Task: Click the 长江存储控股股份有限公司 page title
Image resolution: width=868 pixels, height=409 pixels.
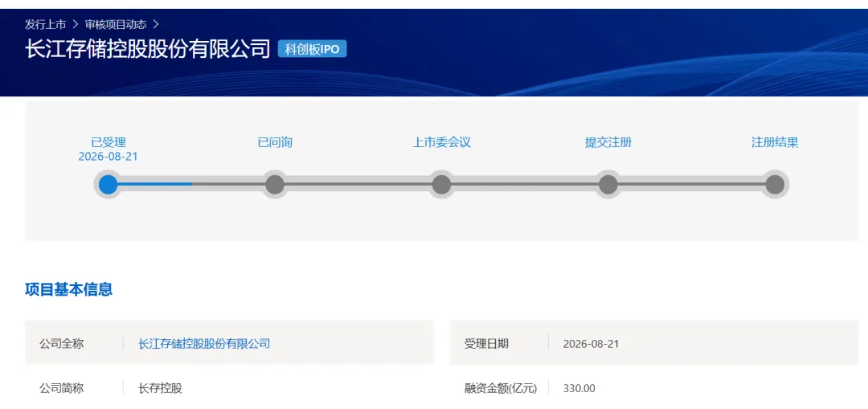Action: [147, 49]
